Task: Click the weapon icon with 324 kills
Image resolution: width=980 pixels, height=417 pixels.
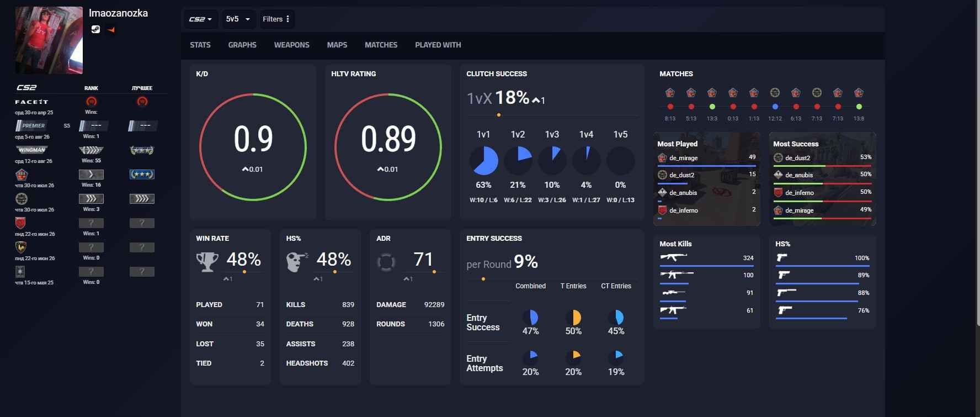Action: click(673, 257)
